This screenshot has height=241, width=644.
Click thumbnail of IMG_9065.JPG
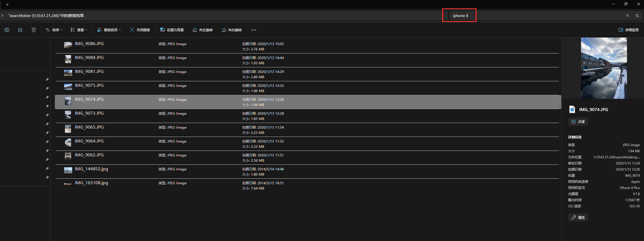(68, 129)
